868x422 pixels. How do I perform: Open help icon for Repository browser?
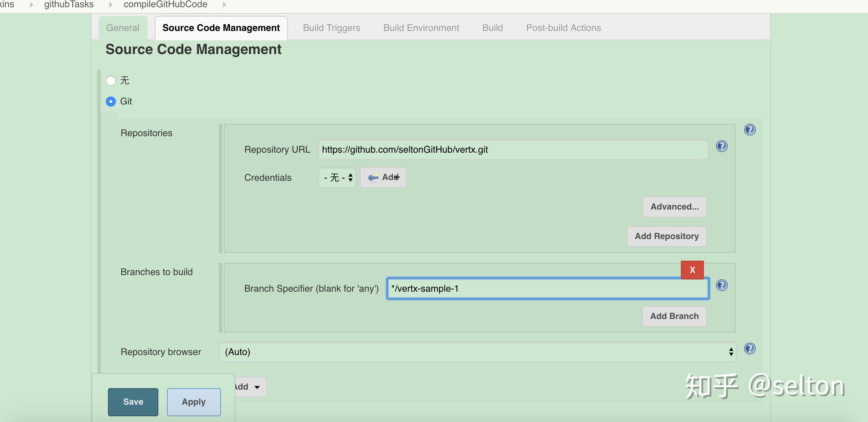750,349
